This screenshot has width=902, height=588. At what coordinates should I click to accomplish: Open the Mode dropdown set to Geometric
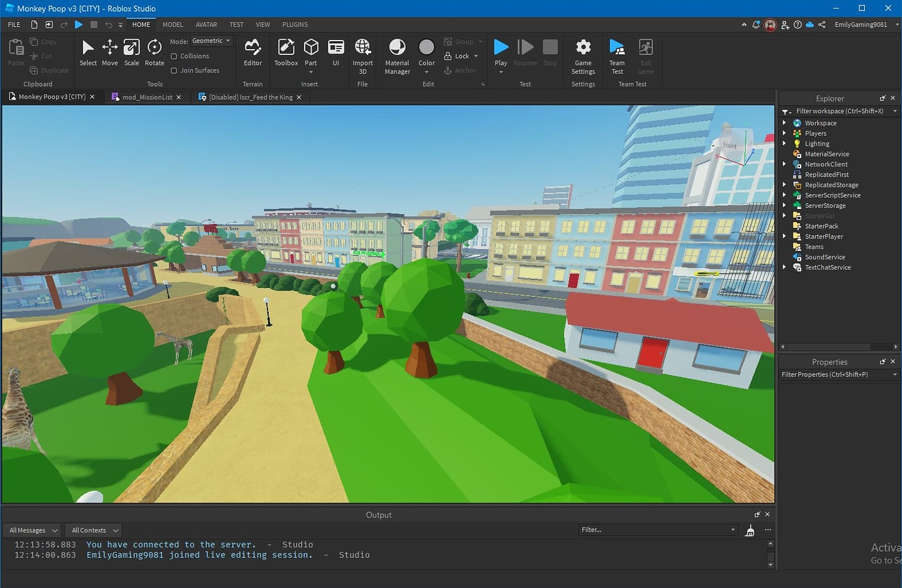210,41
